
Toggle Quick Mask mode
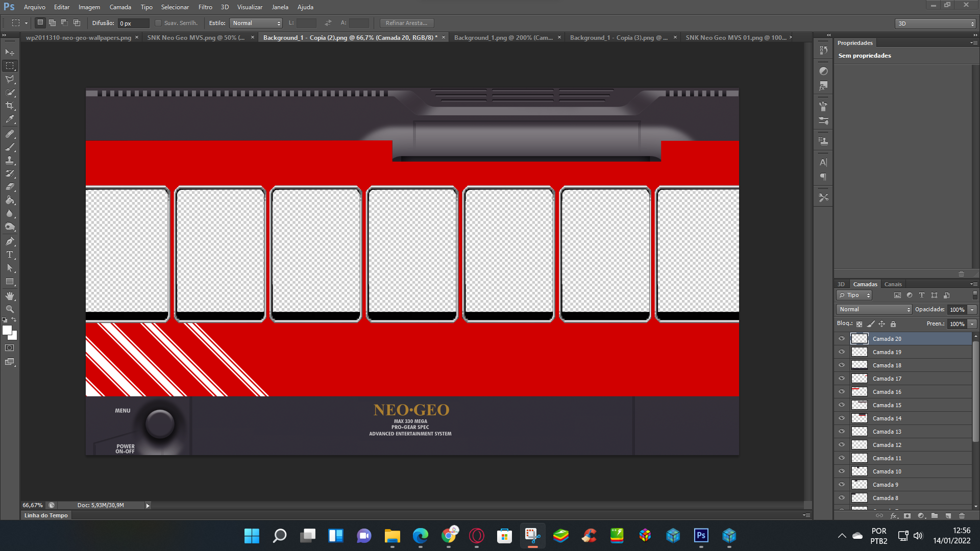point(10,348)
